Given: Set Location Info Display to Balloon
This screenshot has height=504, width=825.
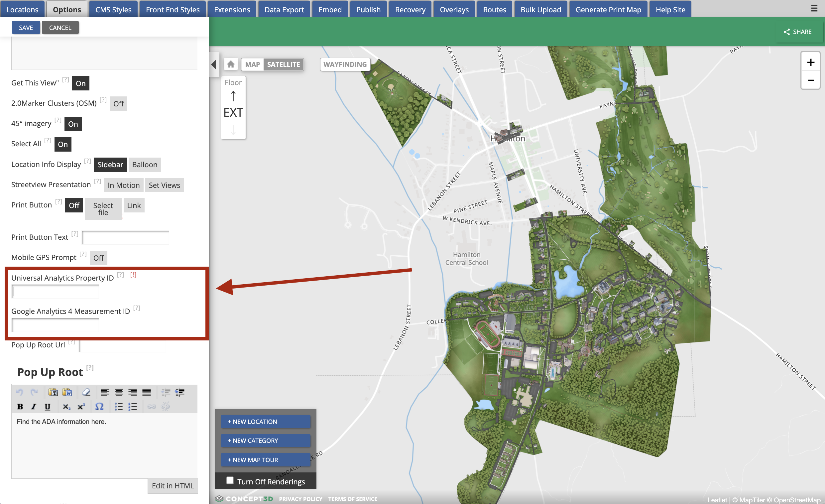Looking at the screenshot, I should (x=145, y=165).
